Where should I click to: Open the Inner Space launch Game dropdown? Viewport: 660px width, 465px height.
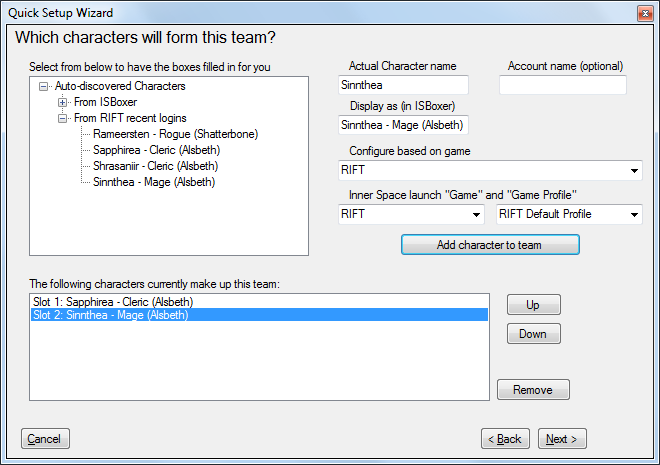point(411,214)
